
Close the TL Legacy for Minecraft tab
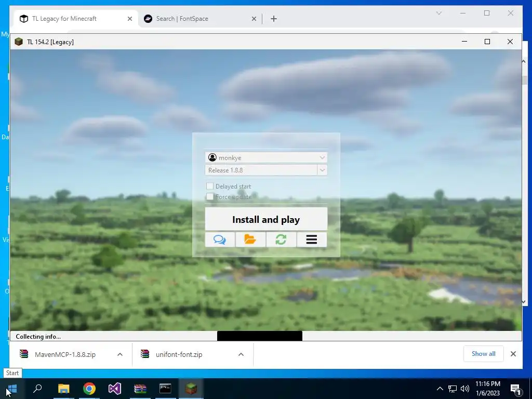(x=129, y=19)
